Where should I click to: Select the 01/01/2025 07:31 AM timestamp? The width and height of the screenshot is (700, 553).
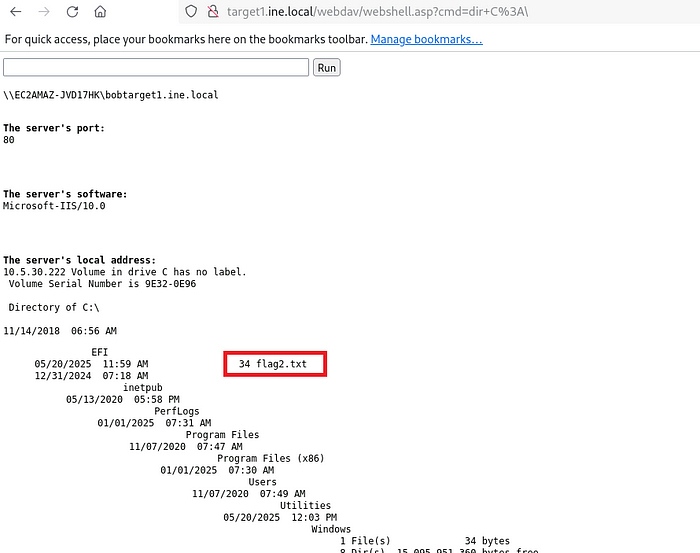point(154,423)
